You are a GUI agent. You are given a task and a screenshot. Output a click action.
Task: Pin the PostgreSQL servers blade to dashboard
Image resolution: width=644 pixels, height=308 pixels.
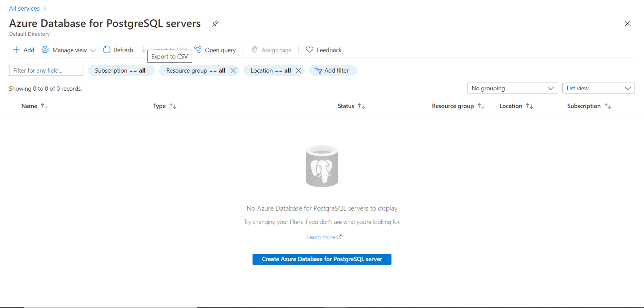click(215, 23)
